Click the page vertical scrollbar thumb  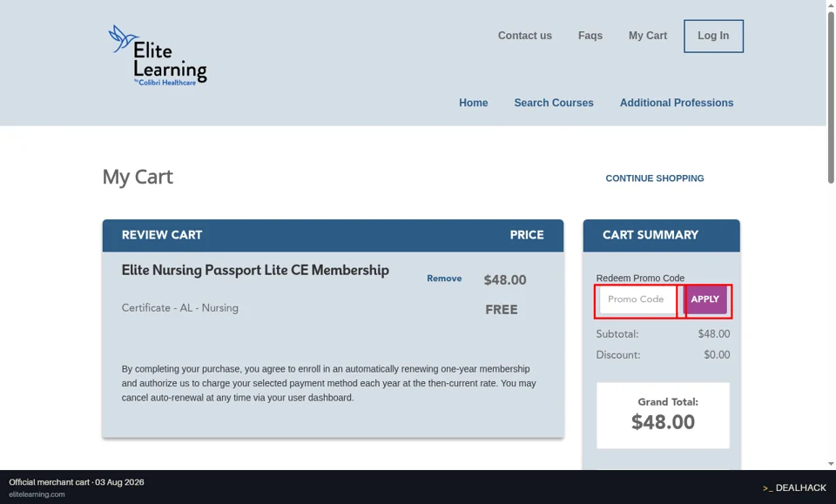(x=831, y=97)
